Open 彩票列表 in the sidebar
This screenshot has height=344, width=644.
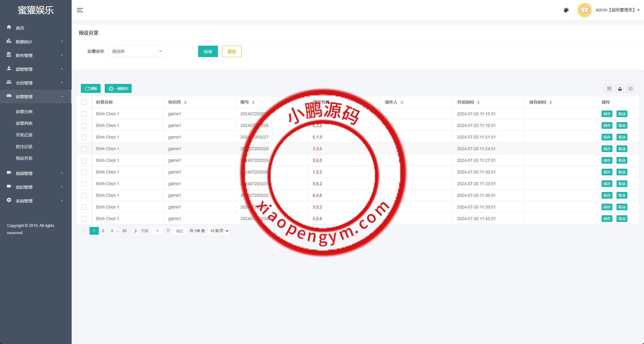coord(24,123)
